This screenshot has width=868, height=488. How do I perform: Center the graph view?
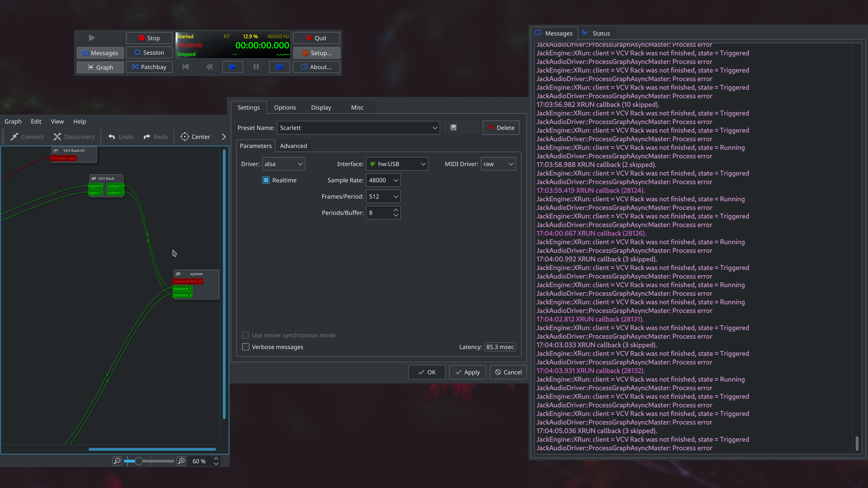(x=196, y=137)
